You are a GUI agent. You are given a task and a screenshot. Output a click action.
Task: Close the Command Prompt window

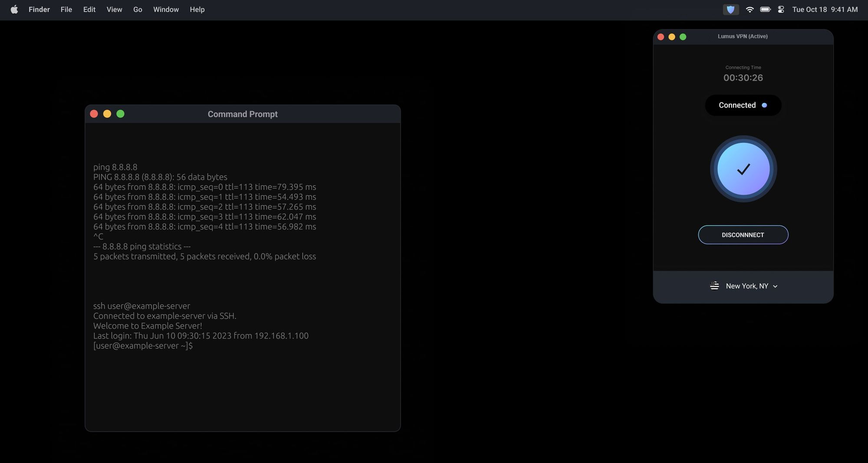94,114
